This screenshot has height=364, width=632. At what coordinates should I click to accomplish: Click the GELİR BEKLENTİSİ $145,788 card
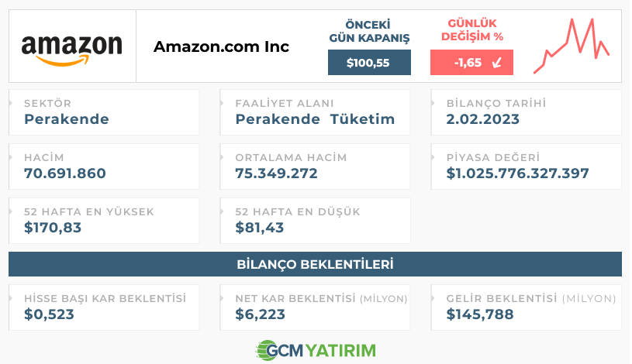[527, 307]
